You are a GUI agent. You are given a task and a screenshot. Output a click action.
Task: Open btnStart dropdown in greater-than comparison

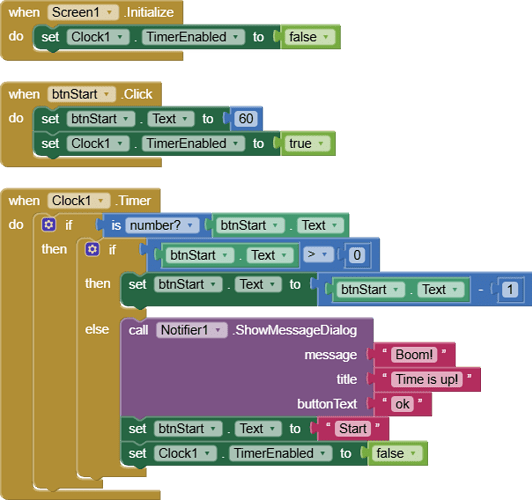point(200,255)
